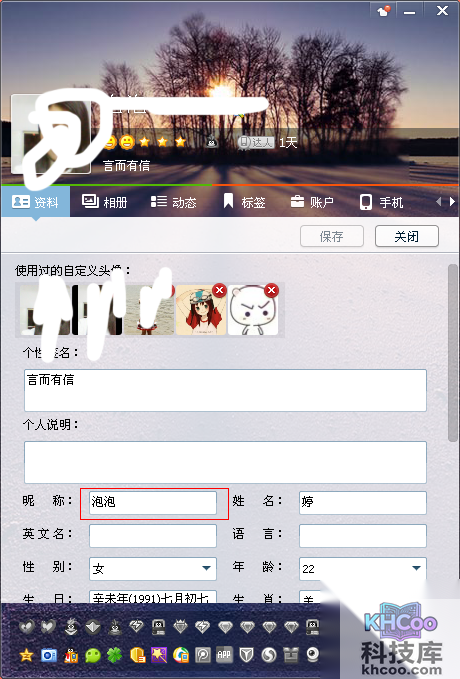Viewport: 460px width, 679px height.
Task: Go to the 账户 tab
Action: point(311,202)
